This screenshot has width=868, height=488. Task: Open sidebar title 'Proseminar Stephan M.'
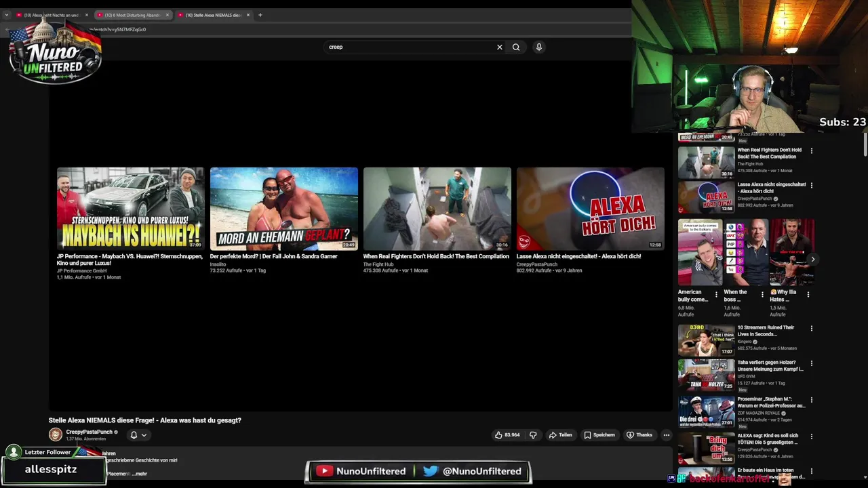coord(771,403)
